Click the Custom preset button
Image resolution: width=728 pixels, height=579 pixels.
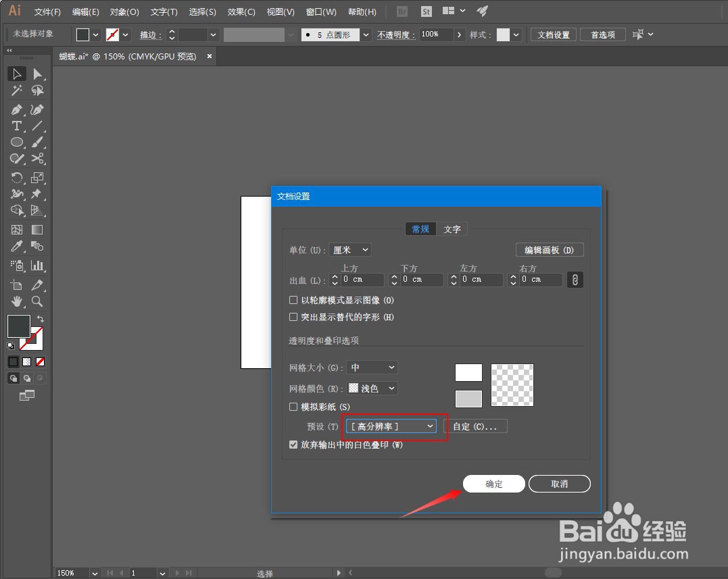point(475,426)
